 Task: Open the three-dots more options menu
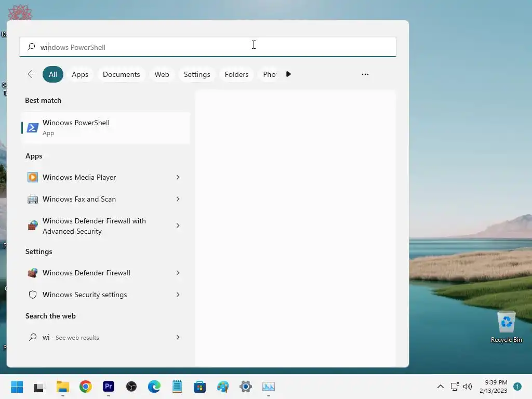[365, 74]
